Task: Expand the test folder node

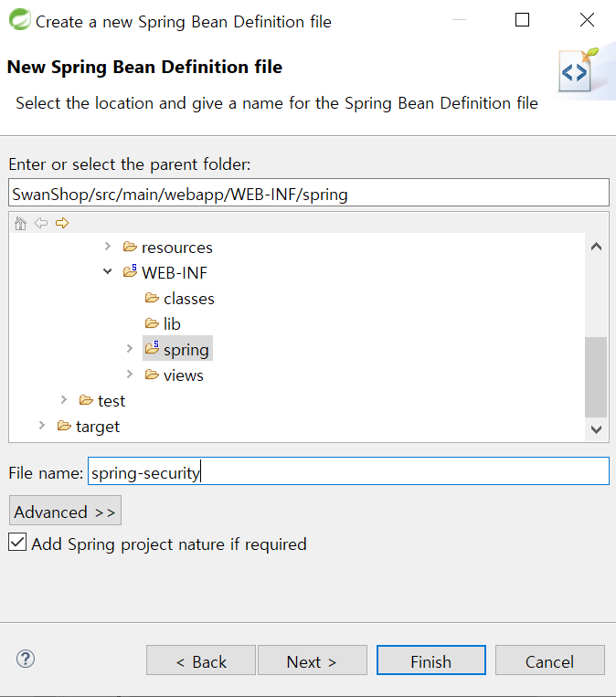Action: tap(64, 399)
